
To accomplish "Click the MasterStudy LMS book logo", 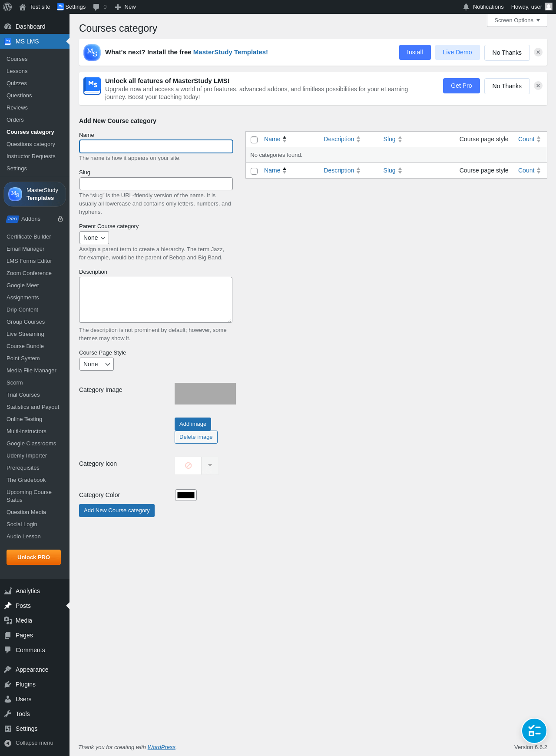I will pyautogui.click(x=92, y=86).
